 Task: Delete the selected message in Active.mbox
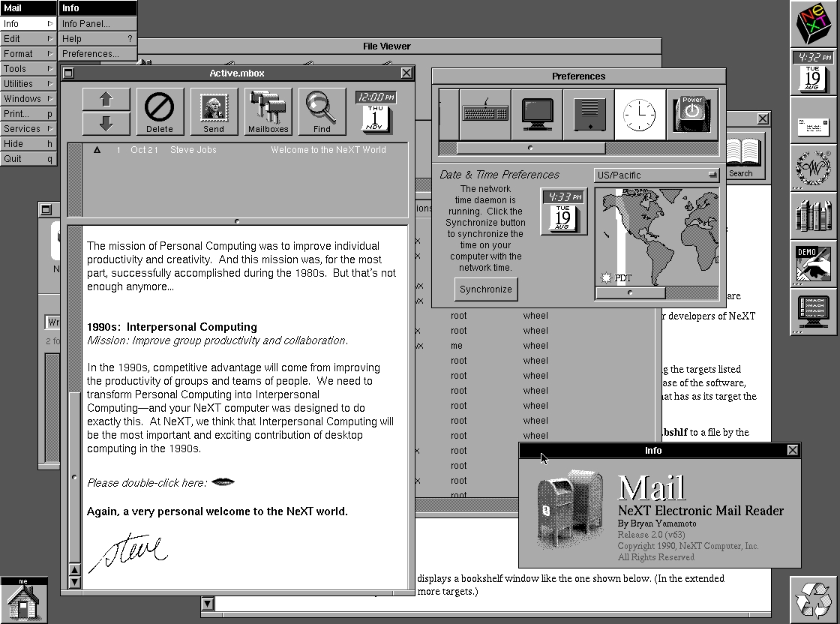click(160, 112)
